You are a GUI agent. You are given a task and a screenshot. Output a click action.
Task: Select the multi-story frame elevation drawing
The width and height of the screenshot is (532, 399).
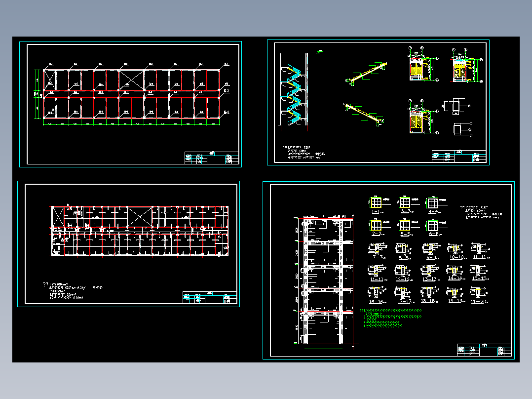coord(325,281)
